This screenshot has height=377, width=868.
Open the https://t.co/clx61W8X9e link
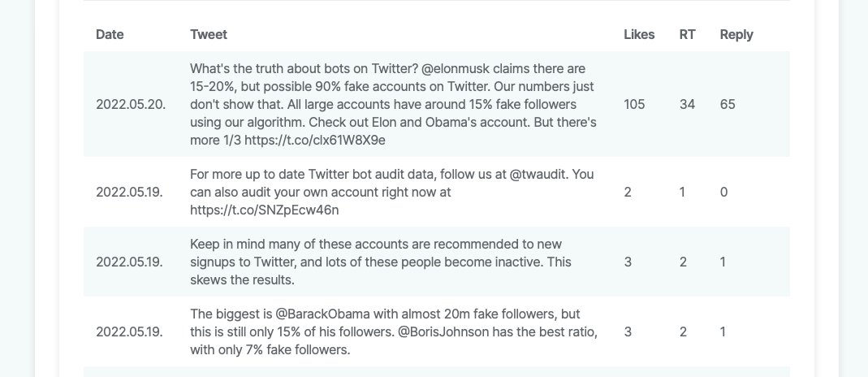(x=315, y=140)
